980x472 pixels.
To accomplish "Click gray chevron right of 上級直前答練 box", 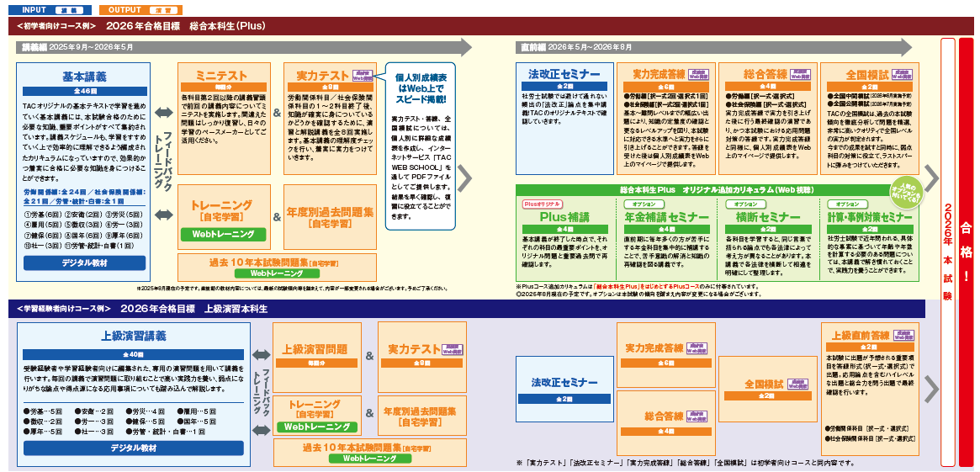I will pos(930,389).
